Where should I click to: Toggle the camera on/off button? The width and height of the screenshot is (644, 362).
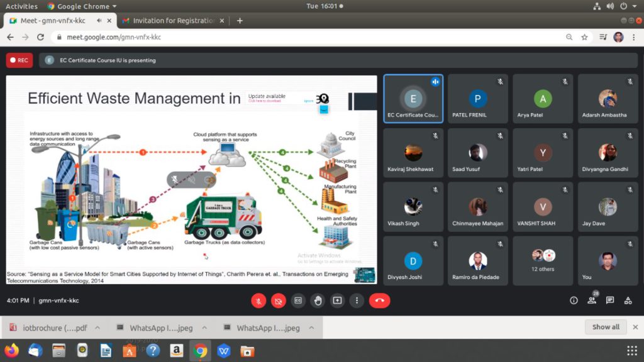278,300
